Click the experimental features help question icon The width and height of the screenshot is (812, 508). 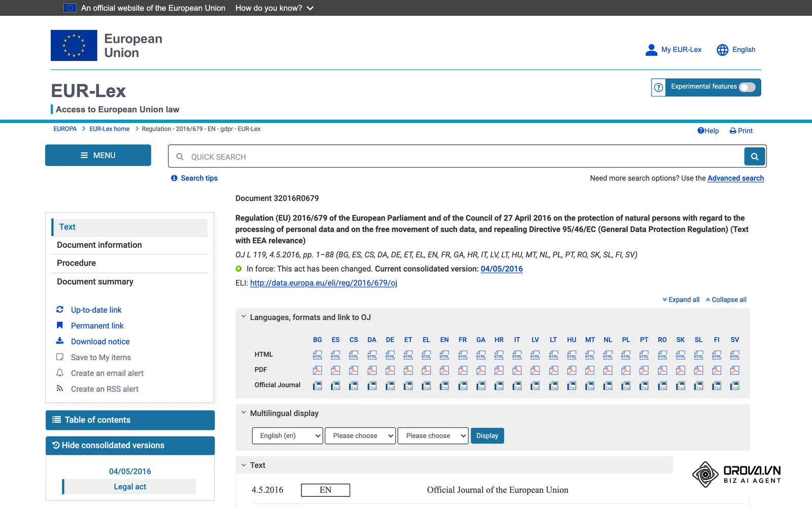[x=659, y=87]
